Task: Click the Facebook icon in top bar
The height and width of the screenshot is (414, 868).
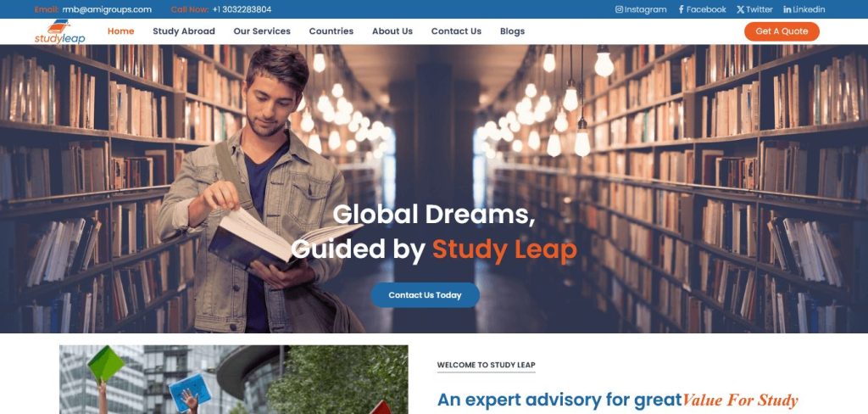Action: 682,9
